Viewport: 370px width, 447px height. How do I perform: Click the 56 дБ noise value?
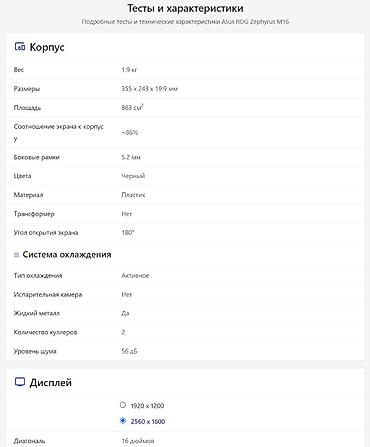(x=129, y=351)
